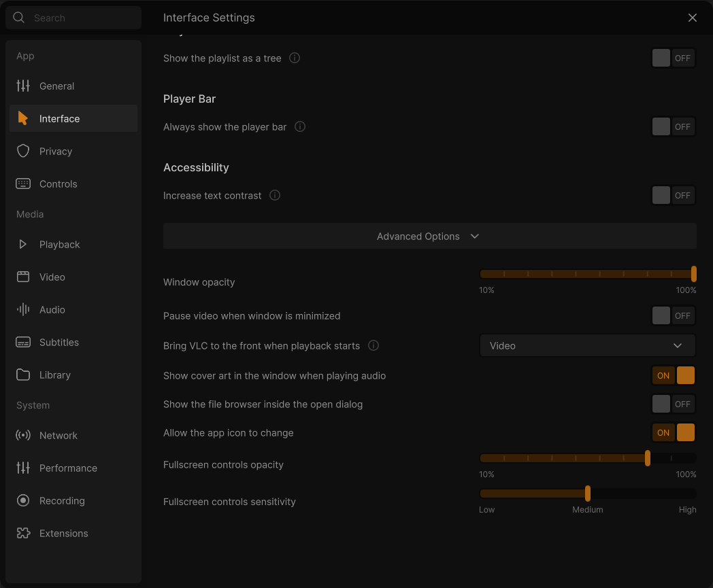Enable file browser inside the open dialog
Screen dimensions: 713x588
pos(674,404)
